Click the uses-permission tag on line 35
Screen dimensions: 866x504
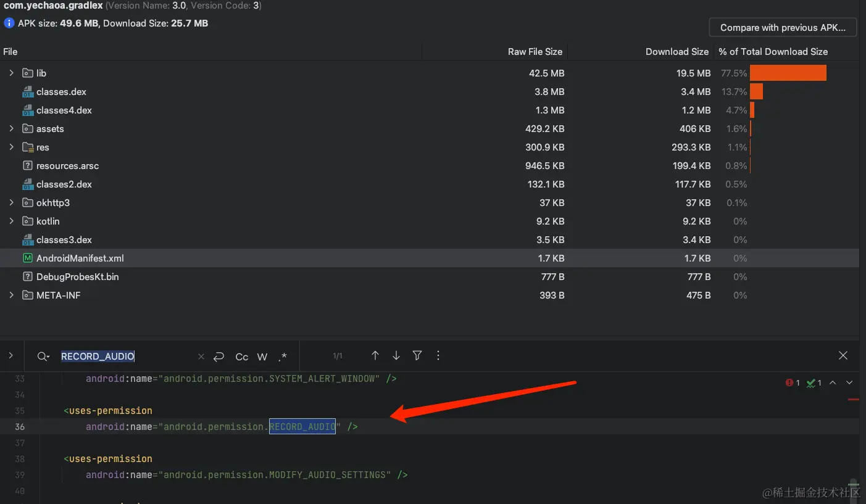[x=107, y=411]
